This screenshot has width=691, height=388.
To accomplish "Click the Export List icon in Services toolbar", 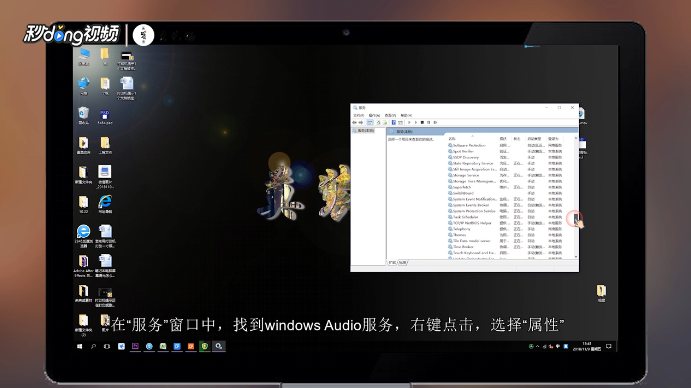I will (385, 122).
